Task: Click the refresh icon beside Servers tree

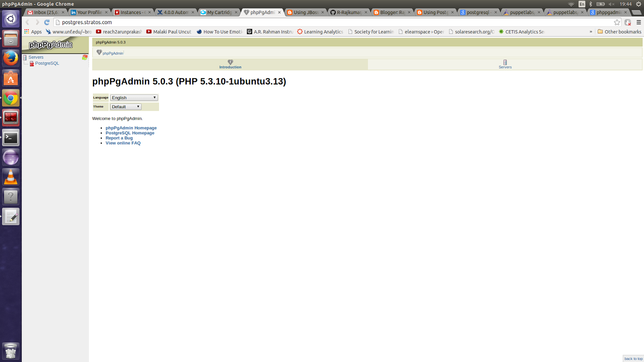Action: pyautogui.click(x=85, y=58)
